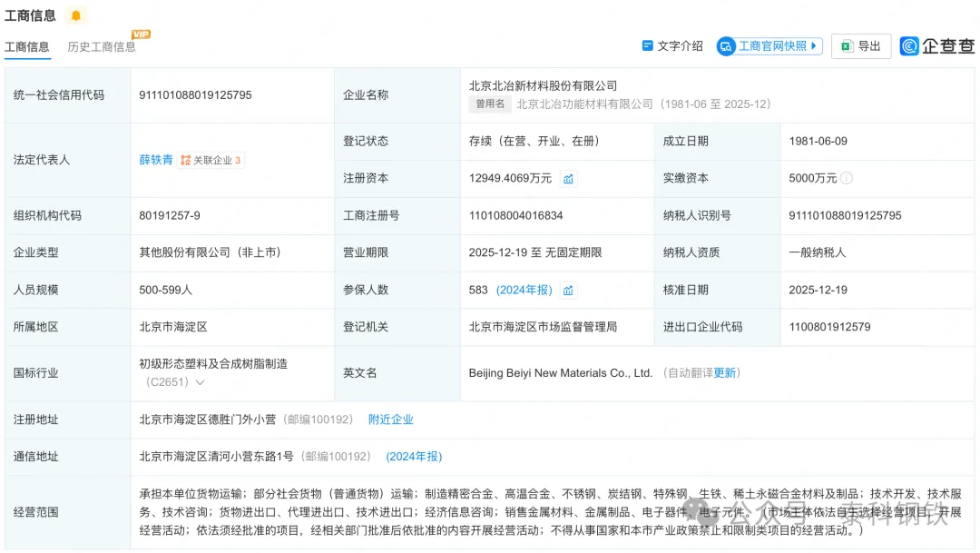Click the 法定代表人 label
Screen dimensions: 980x553
click(41, 160)
